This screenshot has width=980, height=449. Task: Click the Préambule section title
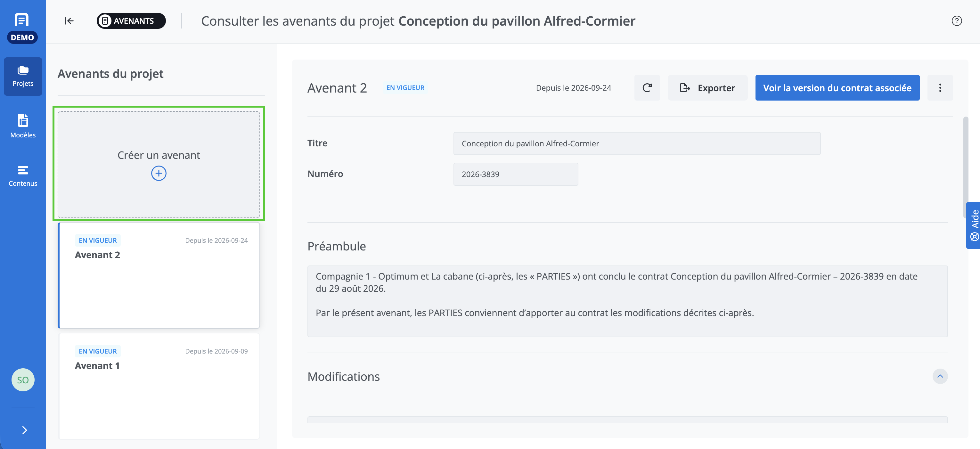coord(337,246)
